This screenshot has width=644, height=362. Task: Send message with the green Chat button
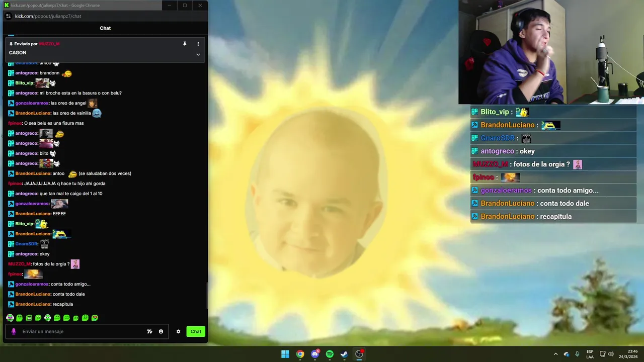196,331
